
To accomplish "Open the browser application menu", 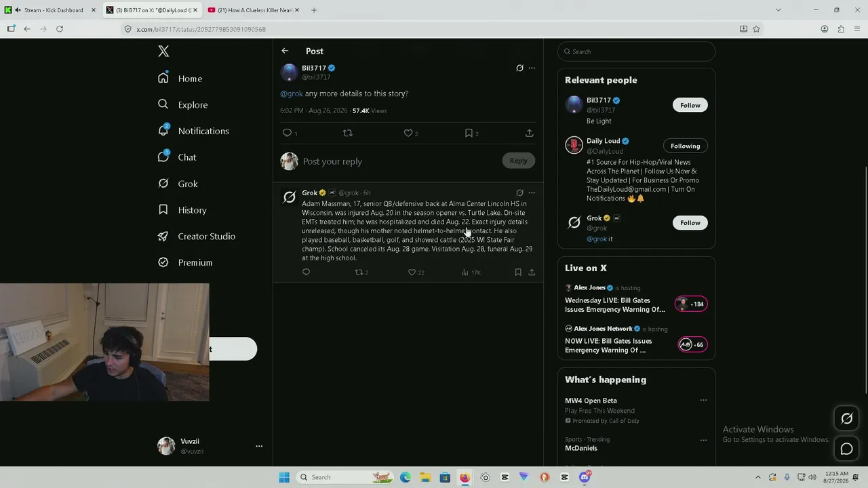I will (857, 29).
